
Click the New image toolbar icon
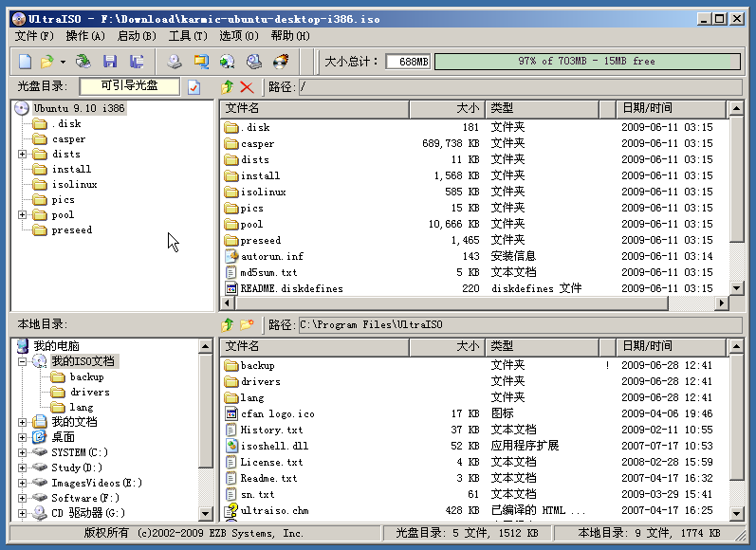click(x=25, y=62)
